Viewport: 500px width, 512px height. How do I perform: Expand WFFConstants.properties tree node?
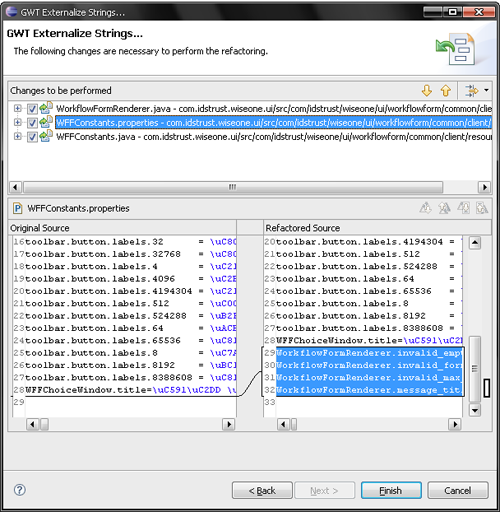pyautogui.click(x=17, y=122)
